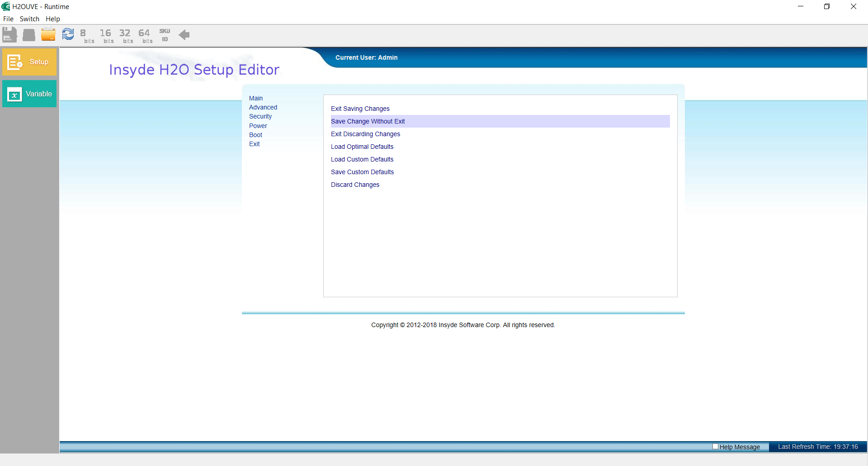Enable the Help Message checkbox
This screenshot has width=868, height=466.
tap(715, 447)
